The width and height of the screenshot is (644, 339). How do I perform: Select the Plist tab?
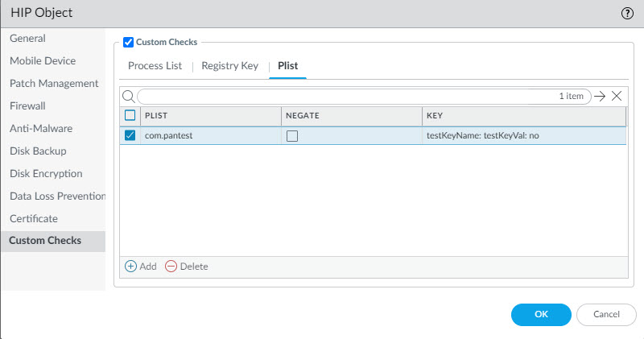288,65
